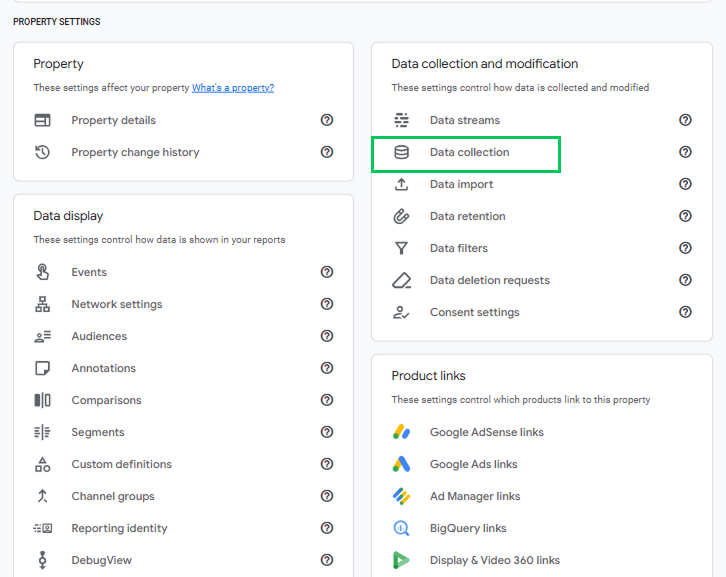The image size is (726, 577).
Task: Click the Display & Video 360 logo icon
Action: point(401,560)
